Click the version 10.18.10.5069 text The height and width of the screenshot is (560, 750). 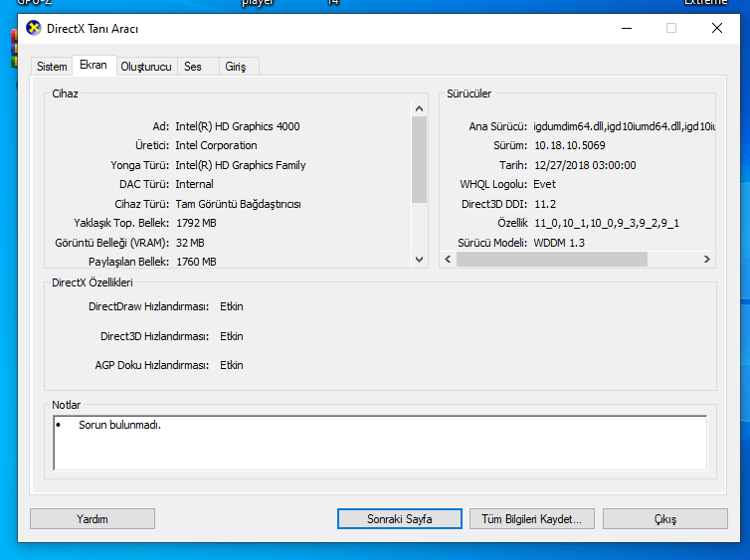(570, 145)
